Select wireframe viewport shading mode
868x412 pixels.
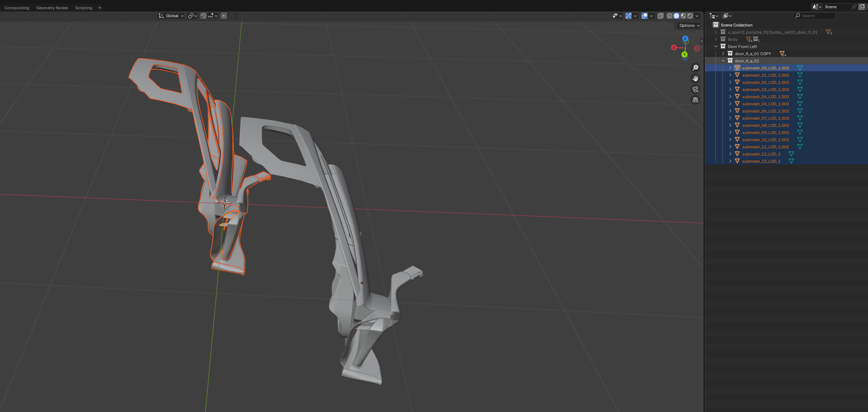coord(669,16)
